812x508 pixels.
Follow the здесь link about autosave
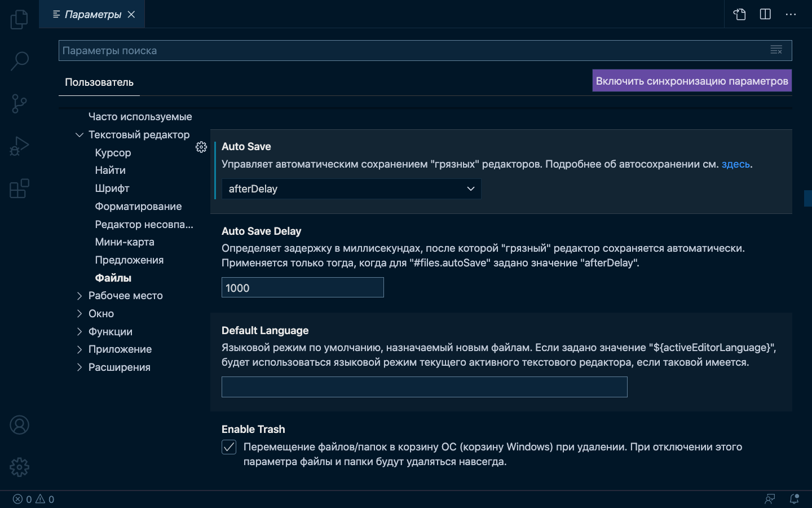(735, 164)
